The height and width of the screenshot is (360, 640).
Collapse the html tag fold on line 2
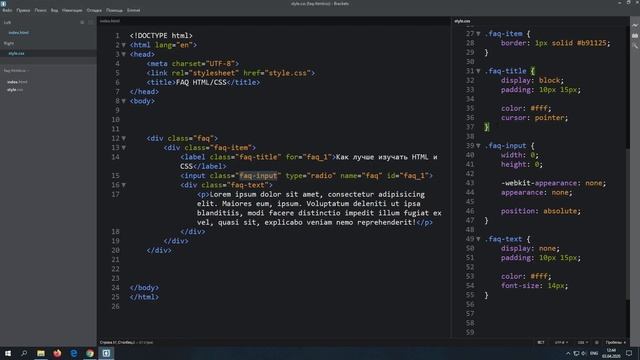[124, 45]
